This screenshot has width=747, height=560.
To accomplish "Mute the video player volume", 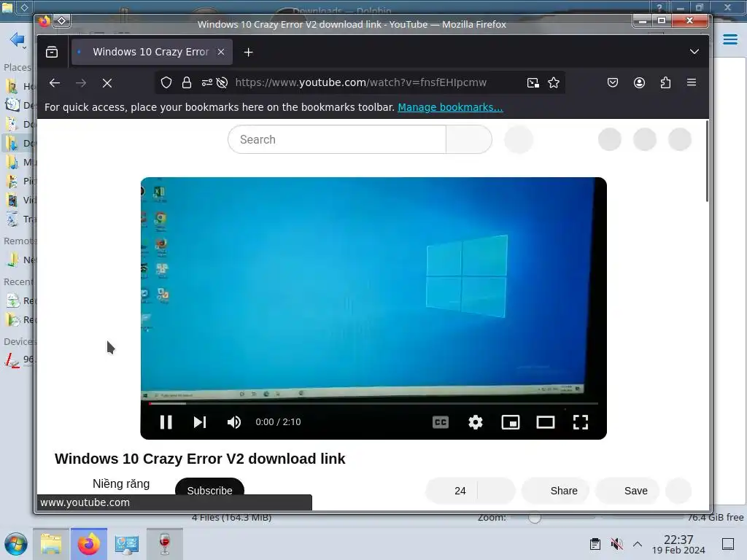I will (234, 422).
